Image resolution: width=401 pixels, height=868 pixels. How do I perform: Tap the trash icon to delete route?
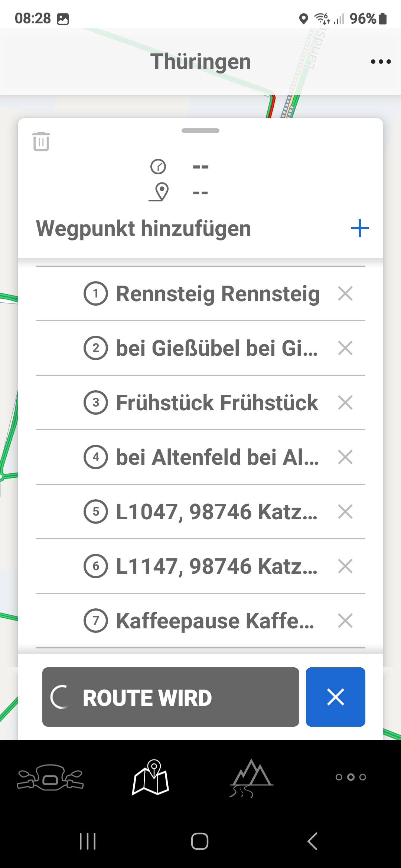click(41, 141)
